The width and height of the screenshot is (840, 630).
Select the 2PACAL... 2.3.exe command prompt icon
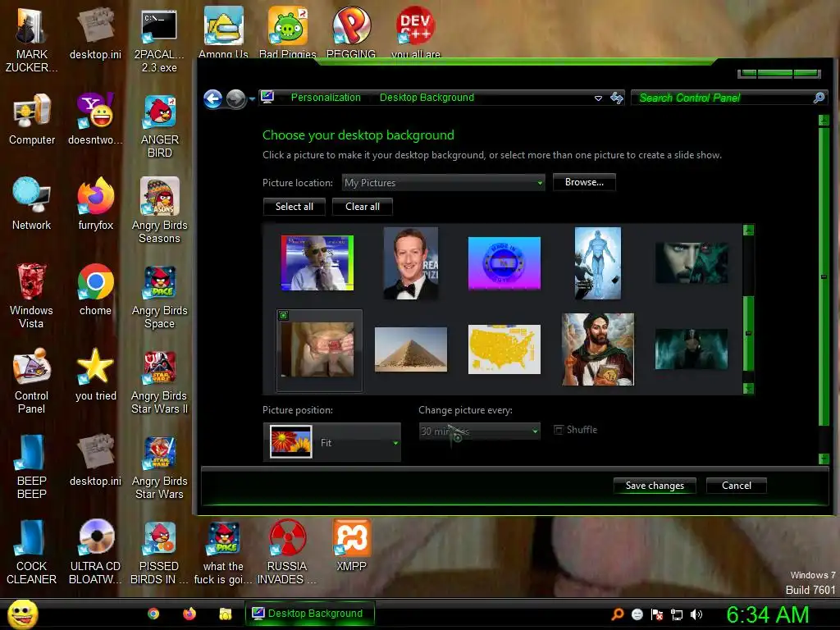[159, 41]
